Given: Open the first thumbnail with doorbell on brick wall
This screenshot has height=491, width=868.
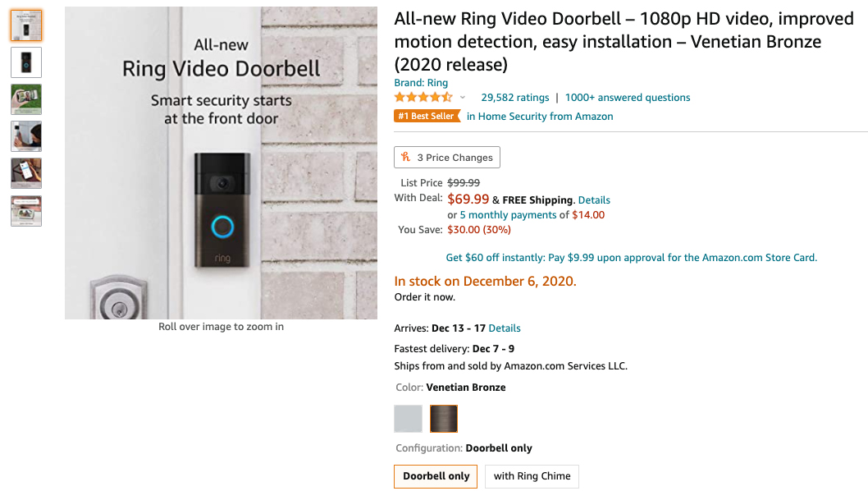Looking at the screenshot, I should (26, 25).
